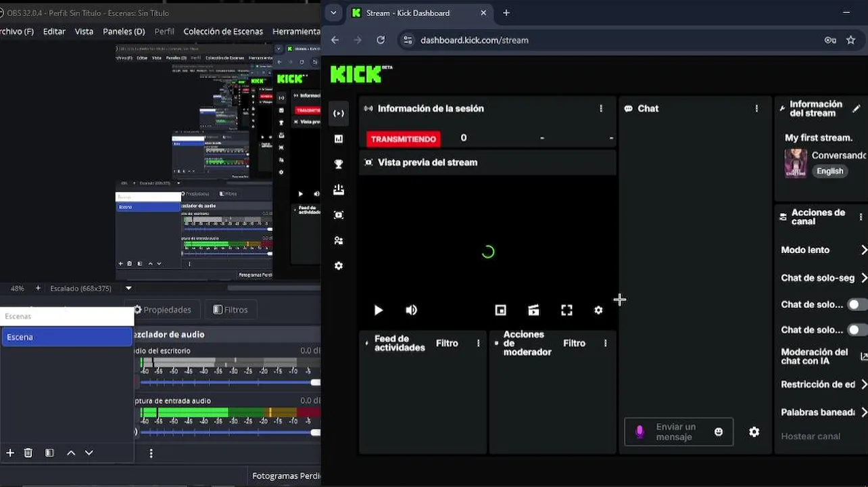Expand Modo lento settings
The image size is (868, 487).
click(x=863, y=250)
